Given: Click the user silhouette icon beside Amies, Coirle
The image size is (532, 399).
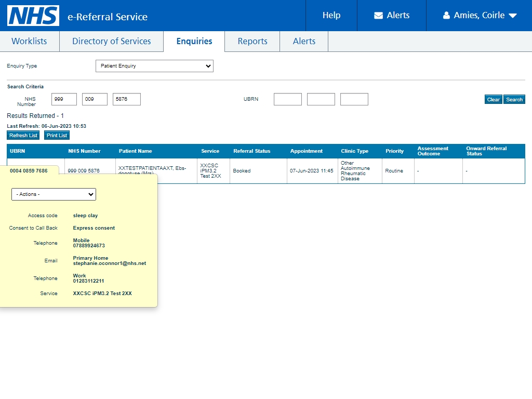Looking at the screenshot, I should click(446, 16).
